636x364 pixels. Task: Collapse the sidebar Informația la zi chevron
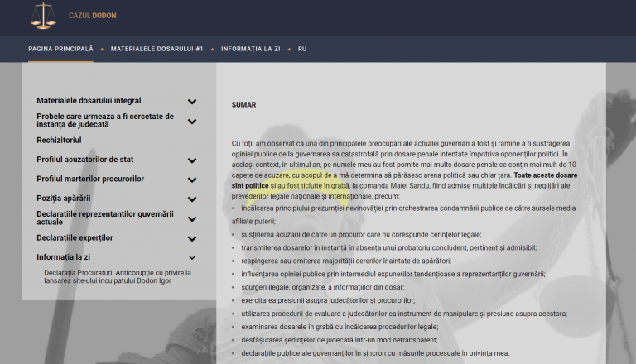pyautogui.click(x=192, y=258)
